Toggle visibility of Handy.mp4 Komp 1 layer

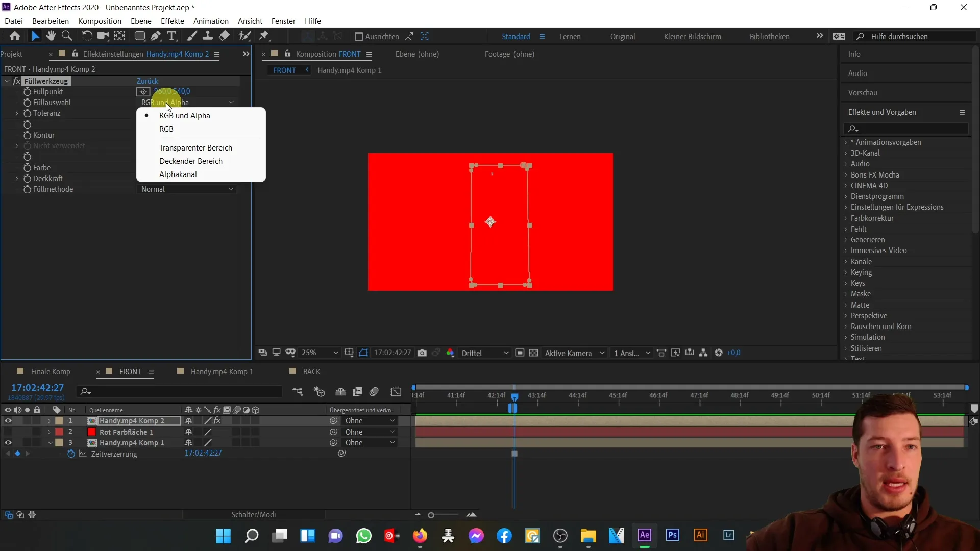[x=8, y=443]
